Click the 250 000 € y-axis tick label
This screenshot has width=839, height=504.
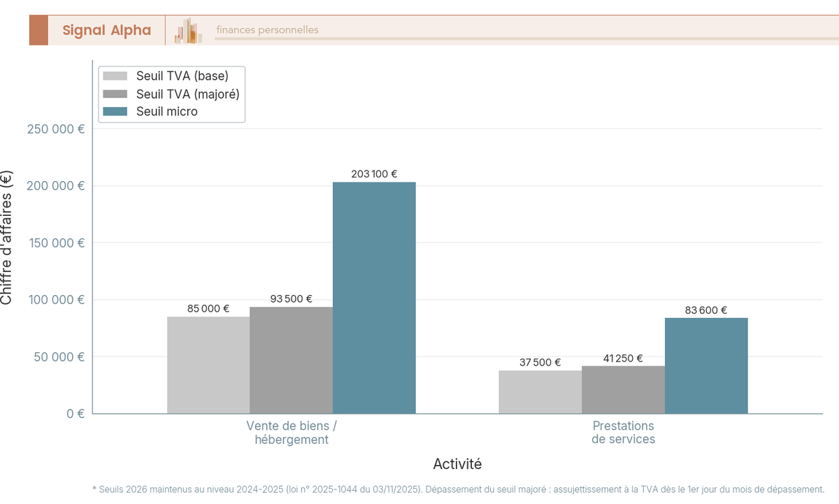click(56, 129)
